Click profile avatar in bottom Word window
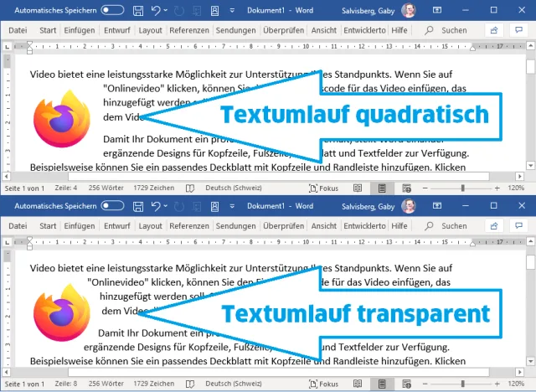Viewport: 536px width, 392px height. point(409,206)
